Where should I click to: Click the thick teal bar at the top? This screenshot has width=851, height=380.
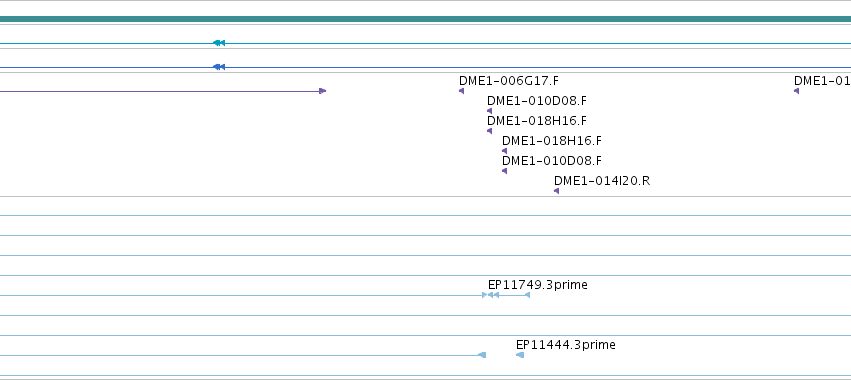click(x=426, y=19)
